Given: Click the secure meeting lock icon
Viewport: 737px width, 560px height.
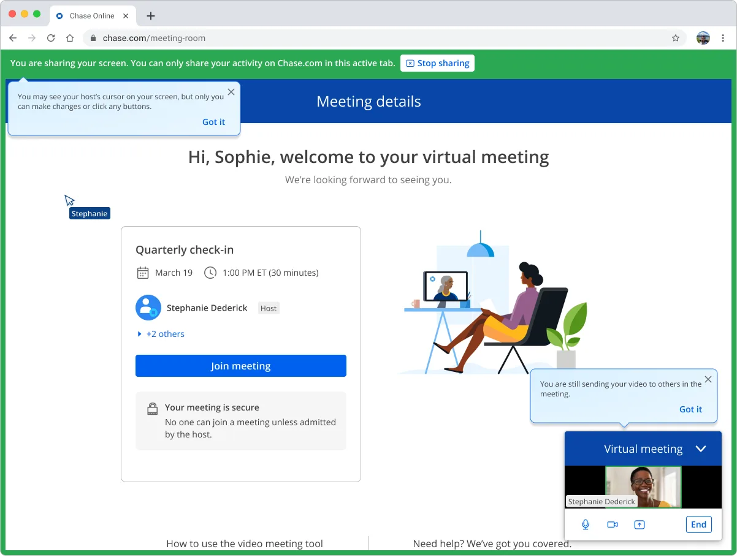Looking at the screenshot, I should 153,409.
